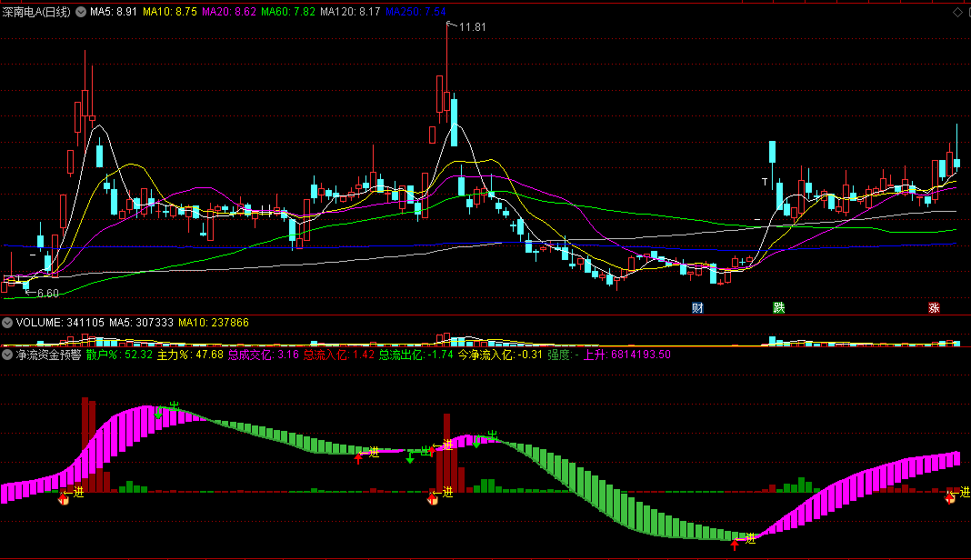
Task: Click the T marker on the candlestick chart
Action: (x=765, y=182)
